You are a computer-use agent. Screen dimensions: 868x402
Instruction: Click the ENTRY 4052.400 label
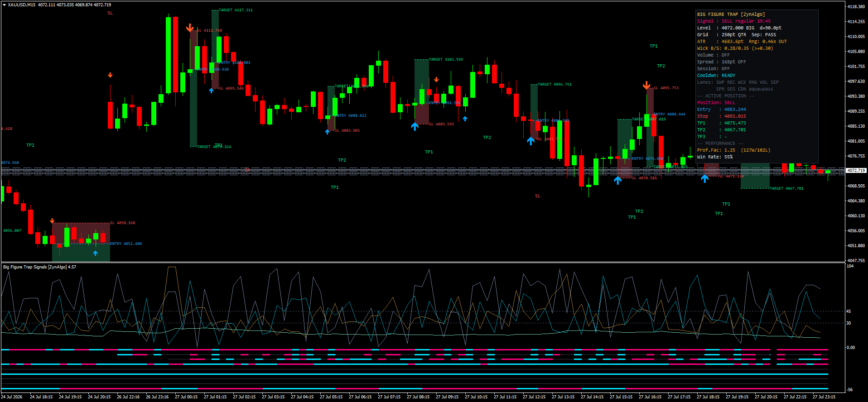[126, 244]
